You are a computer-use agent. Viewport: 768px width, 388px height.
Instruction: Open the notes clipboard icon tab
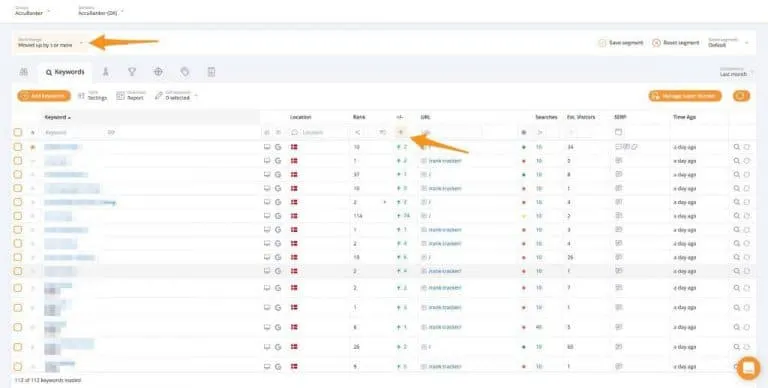[x=211, y=72]
